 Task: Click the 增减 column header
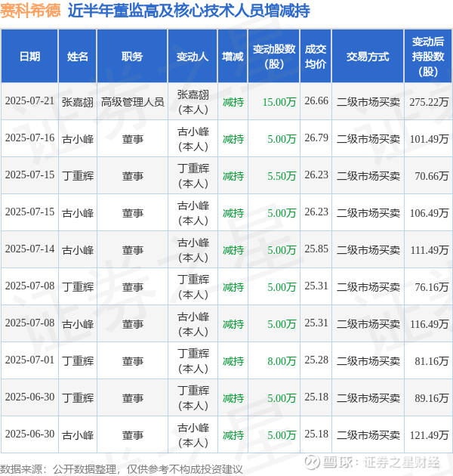pyautogui.click(x=233, y=56)
